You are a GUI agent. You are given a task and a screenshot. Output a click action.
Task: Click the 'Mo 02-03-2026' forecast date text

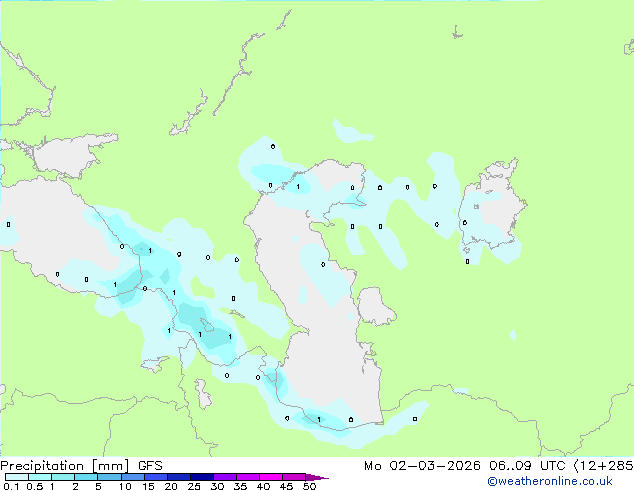point(422,466)
